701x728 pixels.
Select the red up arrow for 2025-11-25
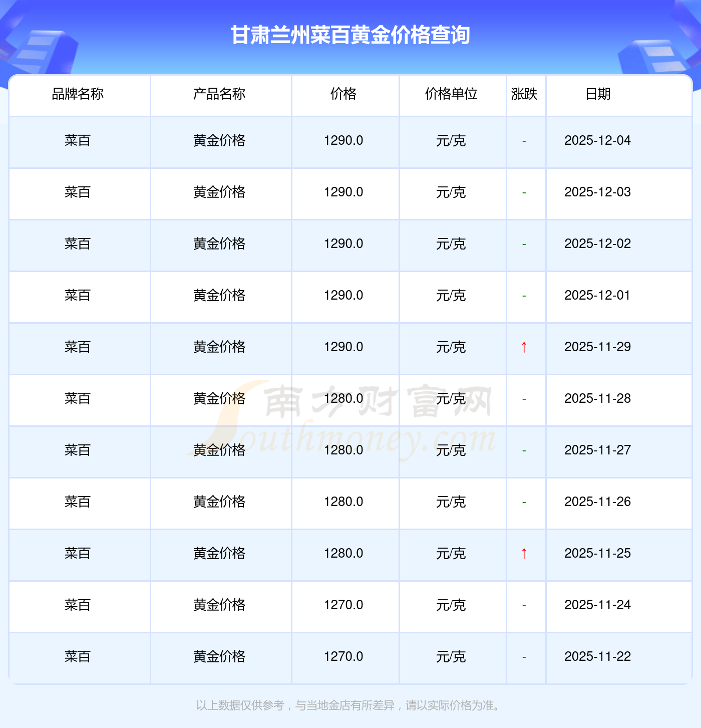(x=524, y=554)
